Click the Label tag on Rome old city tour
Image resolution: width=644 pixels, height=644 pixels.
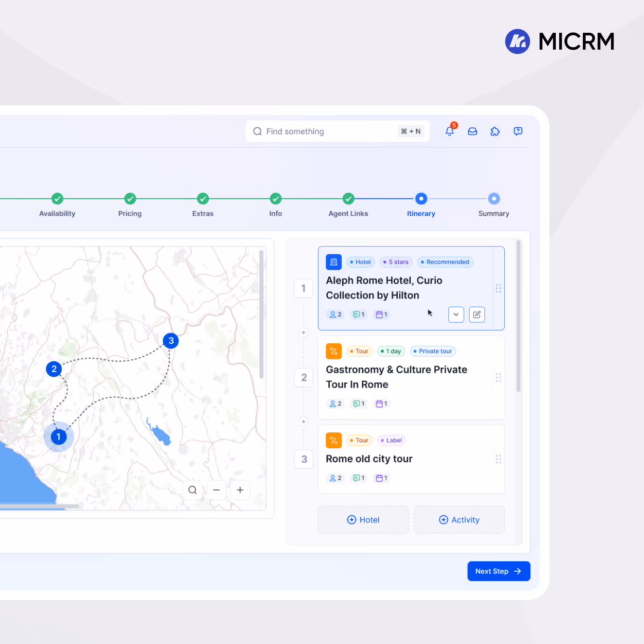click(392, 440)
